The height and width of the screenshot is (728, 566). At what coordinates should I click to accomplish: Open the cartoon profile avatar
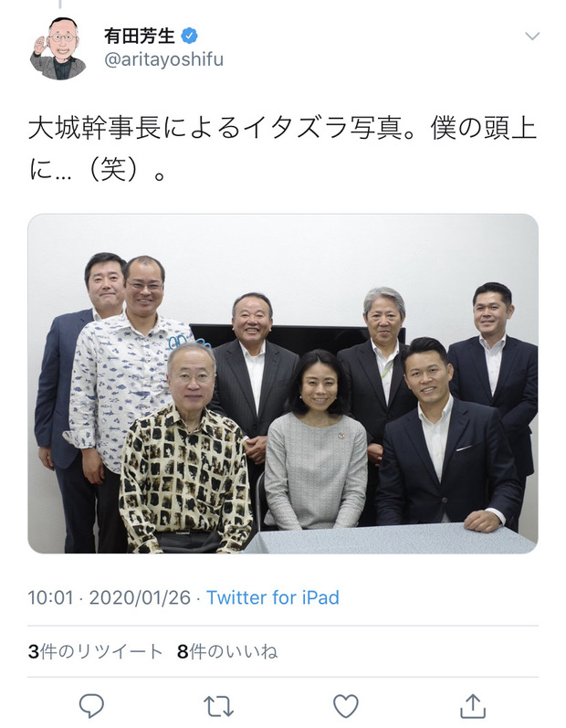58,48
